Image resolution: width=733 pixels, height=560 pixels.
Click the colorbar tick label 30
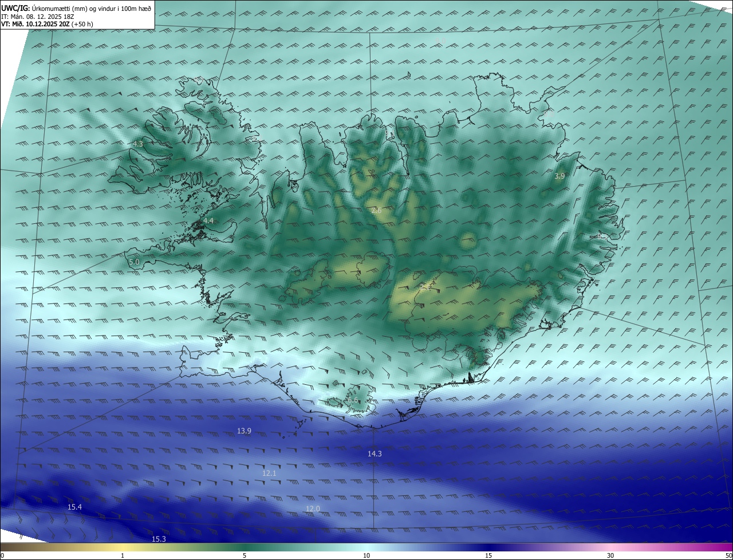pos(610,555)
